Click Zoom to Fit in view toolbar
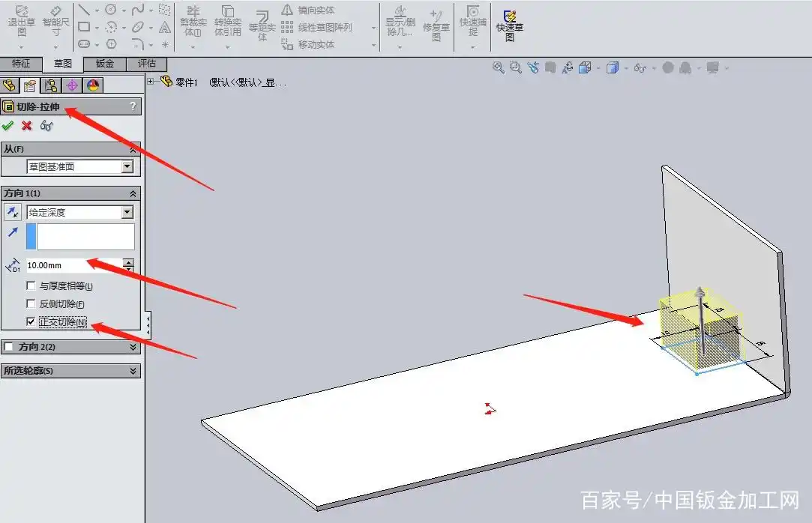 [x=498, y=67]
